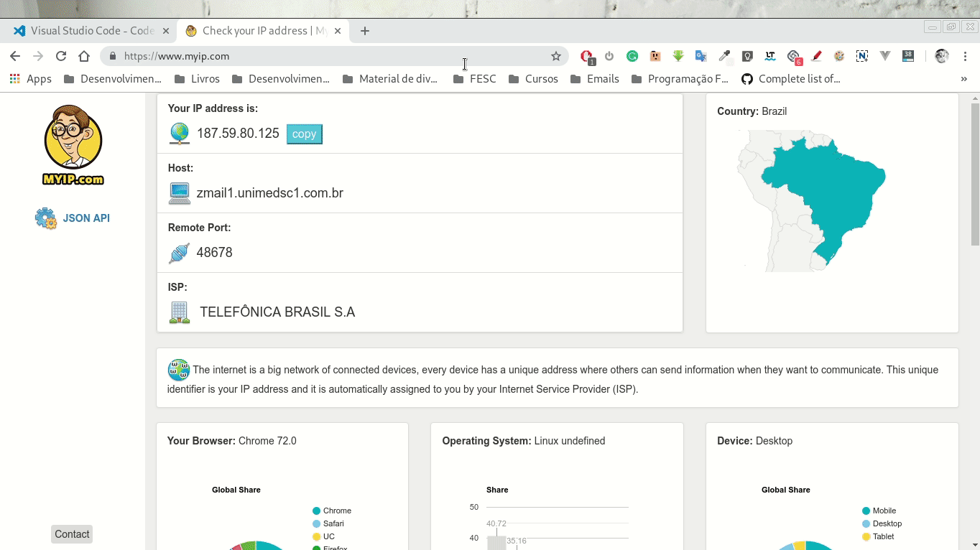Click the browser forward arrow
The height and width of the screenshot is (550, 980).
[38, 56]
